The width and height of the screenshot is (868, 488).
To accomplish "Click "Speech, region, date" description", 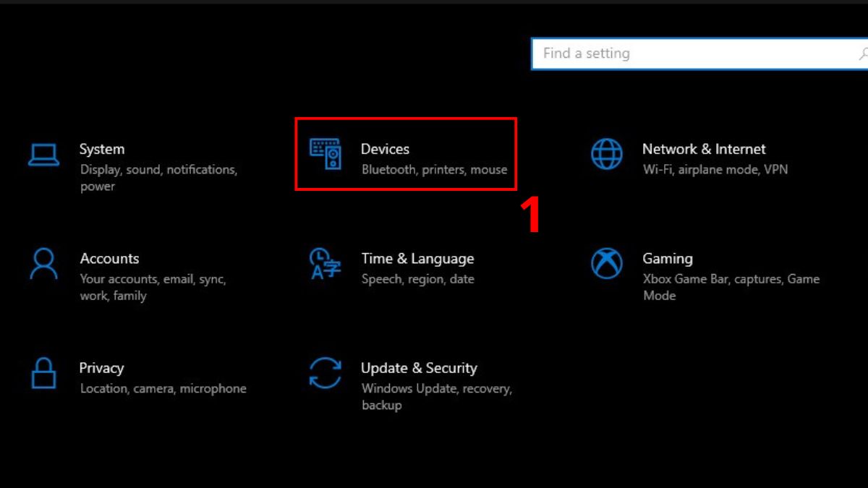I will [x=417, y=279].
